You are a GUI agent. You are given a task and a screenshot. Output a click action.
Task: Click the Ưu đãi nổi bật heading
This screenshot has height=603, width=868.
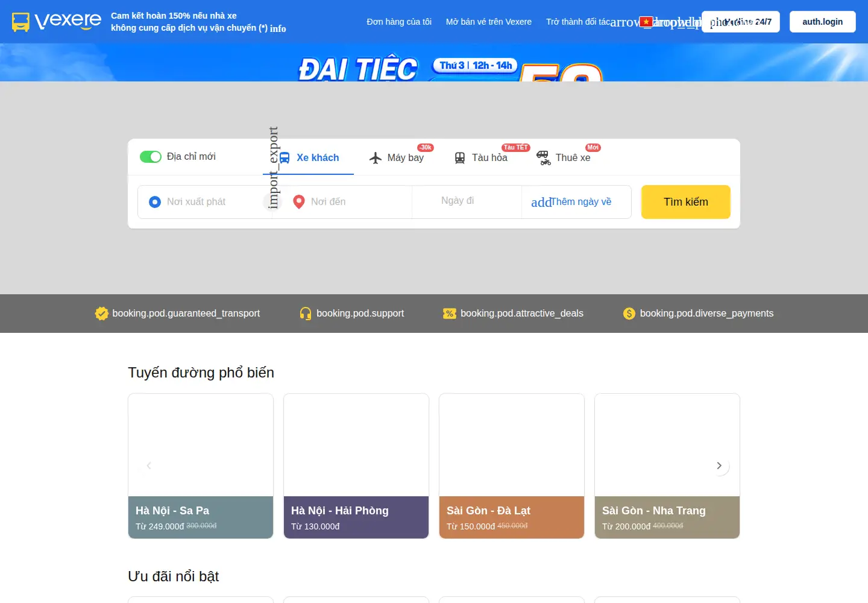174,576
